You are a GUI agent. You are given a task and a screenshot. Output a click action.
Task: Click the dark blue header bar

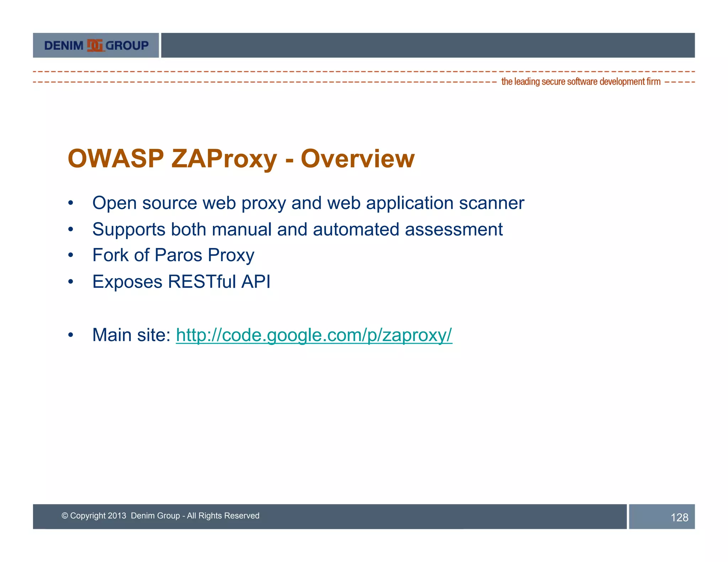(x=428, y=45)
